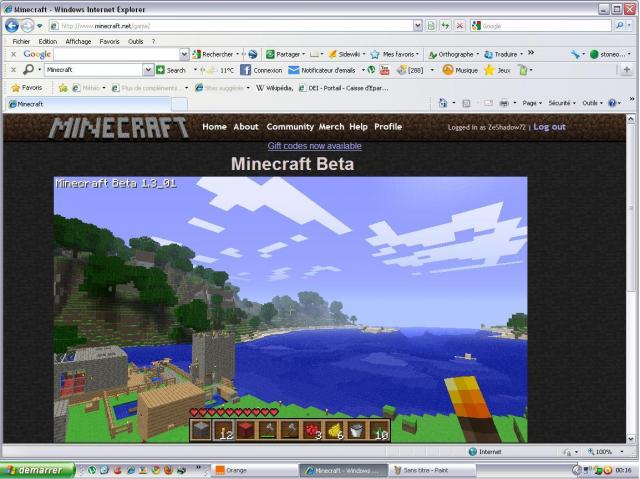Click the Traduire translate icon
640x479 pixels.
tap(488, 54)
